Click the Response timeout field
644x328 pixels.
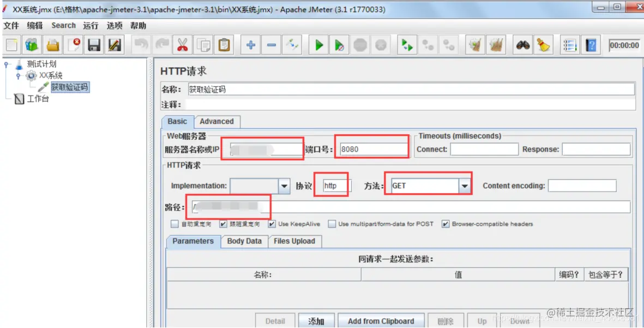[x=596, y=149]
